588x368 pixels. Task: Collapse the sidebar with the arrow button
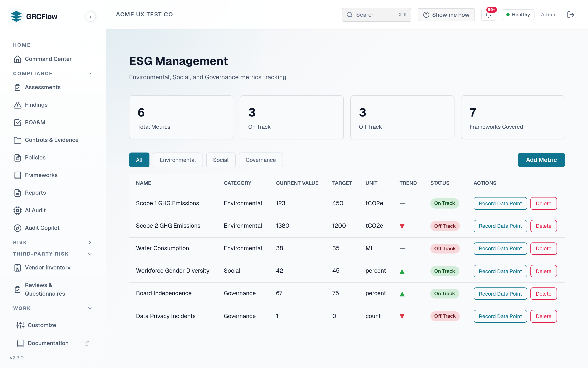[91, 17]
